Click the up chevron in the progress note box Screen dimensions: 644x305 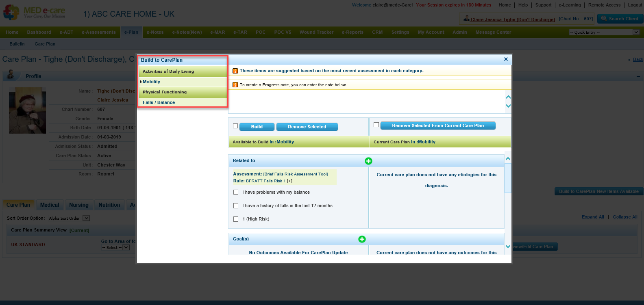(x=508, y=97)
